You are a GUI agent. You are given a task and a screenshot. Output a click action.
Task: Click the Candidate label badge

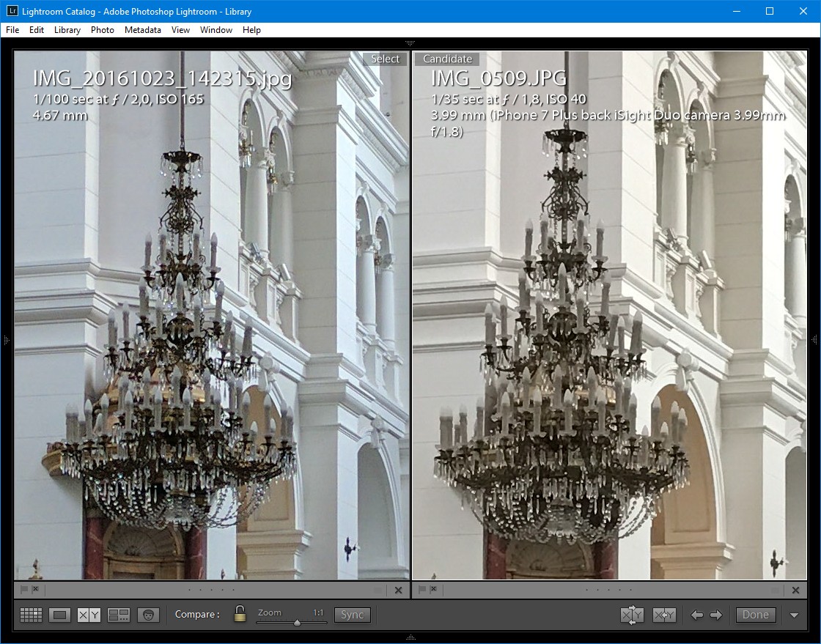pos(447,59)
